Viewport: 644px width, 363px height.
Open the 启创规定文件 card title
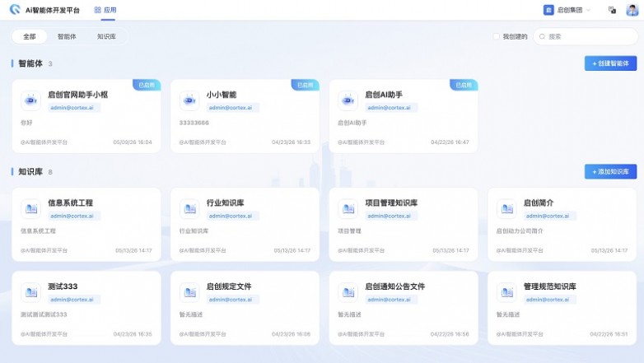(229, 286)
